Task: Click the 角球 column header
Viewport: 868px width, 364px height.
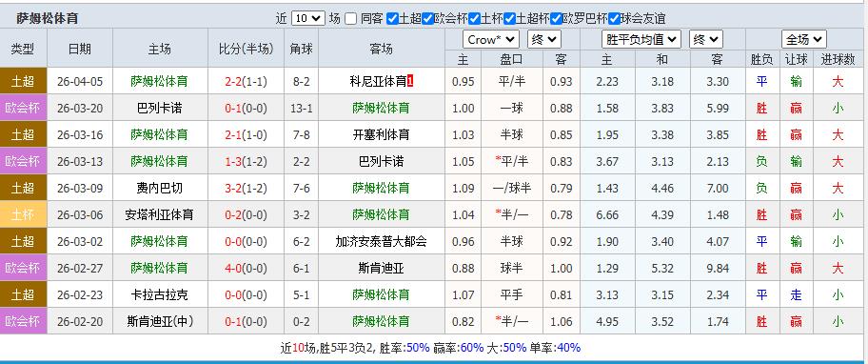Action: [x=301, y=49]
